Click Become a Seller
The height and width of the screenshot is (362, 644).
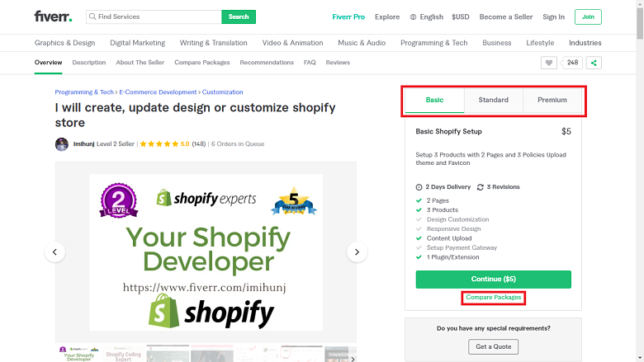tap(506, 16)
